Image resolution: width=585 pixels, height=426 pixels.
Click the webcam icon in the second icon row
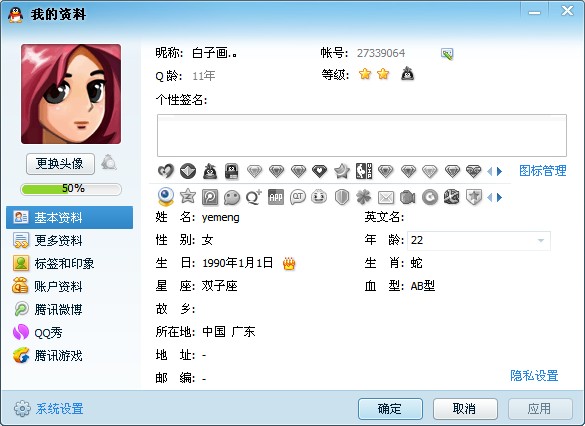pos(166,197)
